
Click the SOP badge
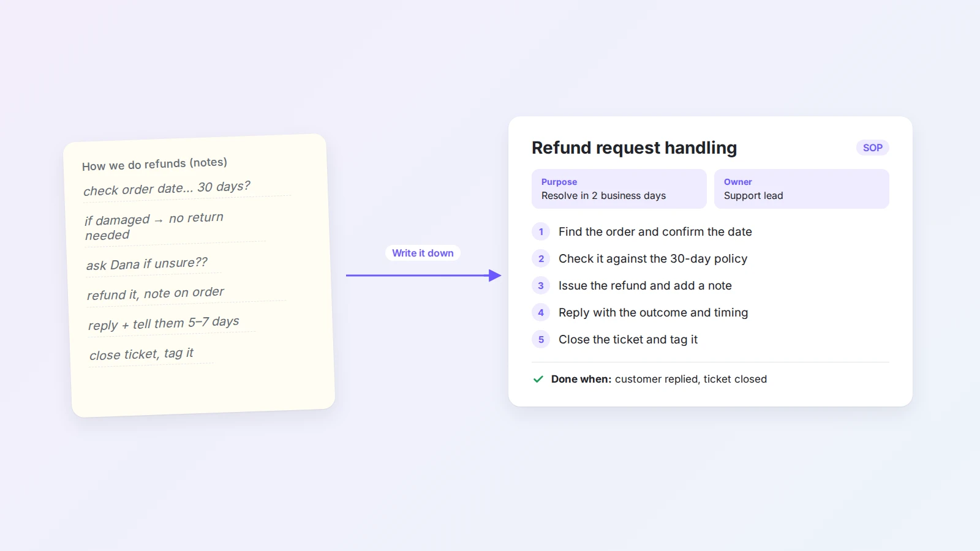tap(872, 148)
